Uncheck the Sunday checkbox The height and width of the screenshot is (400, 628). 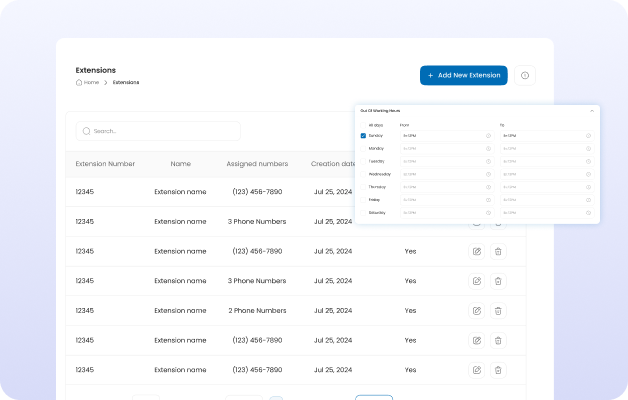coord(363,135)
